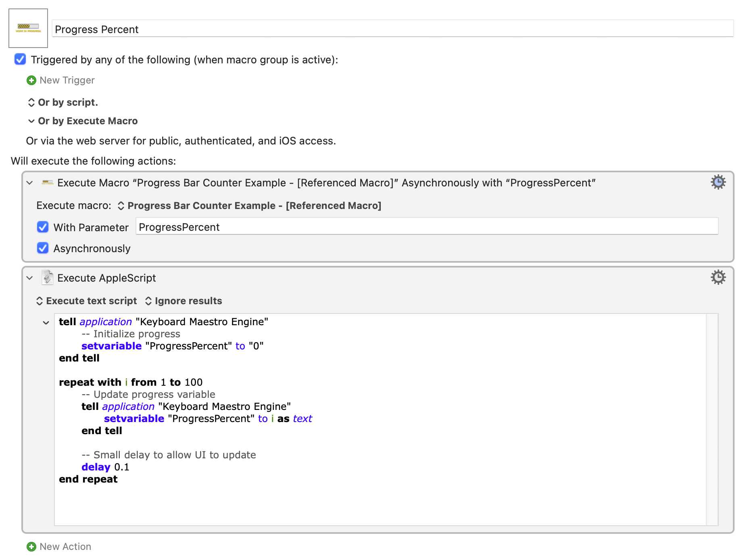Click the AppleScript document icon

(x=48, y=278)
